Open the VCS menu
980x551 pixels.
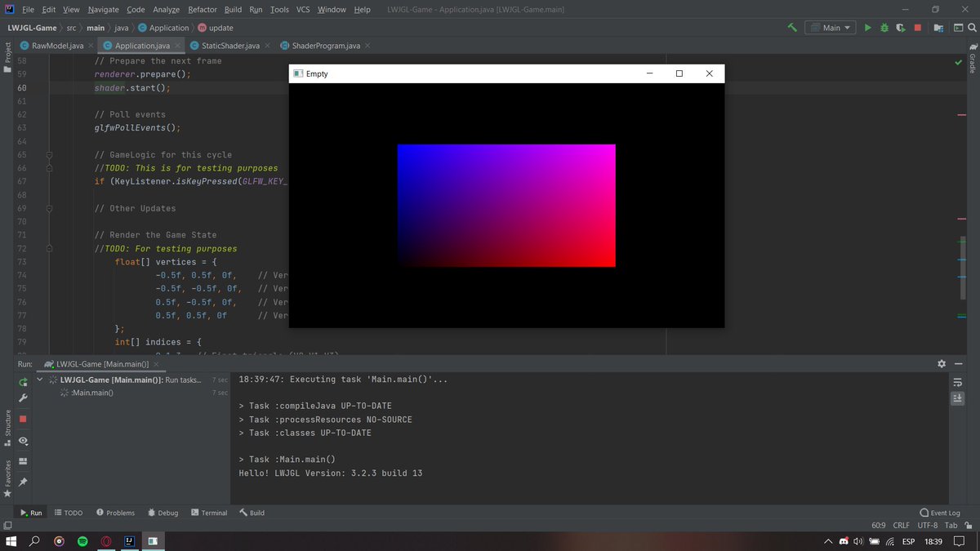(x=303, y=9)
